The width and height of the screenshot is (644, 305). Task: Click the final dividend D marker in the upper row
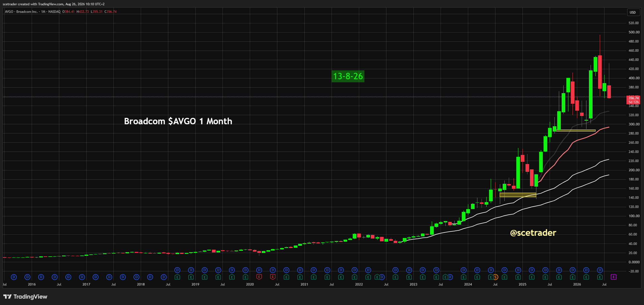[600, 270]
